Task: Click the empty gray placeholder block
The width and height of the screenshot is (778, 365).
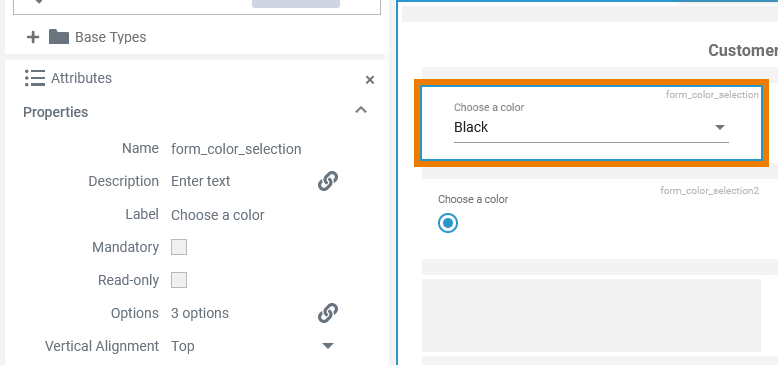Action: [x=591, y=315]
